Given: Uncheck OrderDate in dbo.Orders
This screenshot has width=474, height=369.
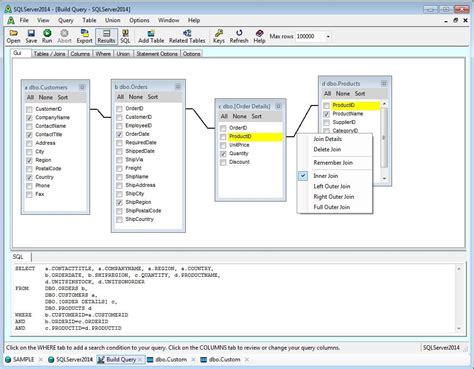Looking at the screenshot, I should tap(119, 134).
